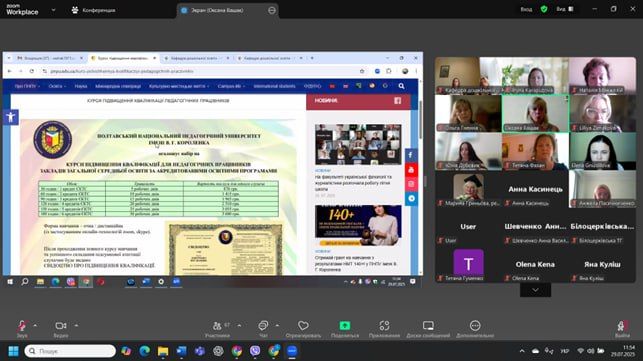643x361 pixels.
Task: Open the Міжнародна співпраця menu item
Action: pos(118,86)
